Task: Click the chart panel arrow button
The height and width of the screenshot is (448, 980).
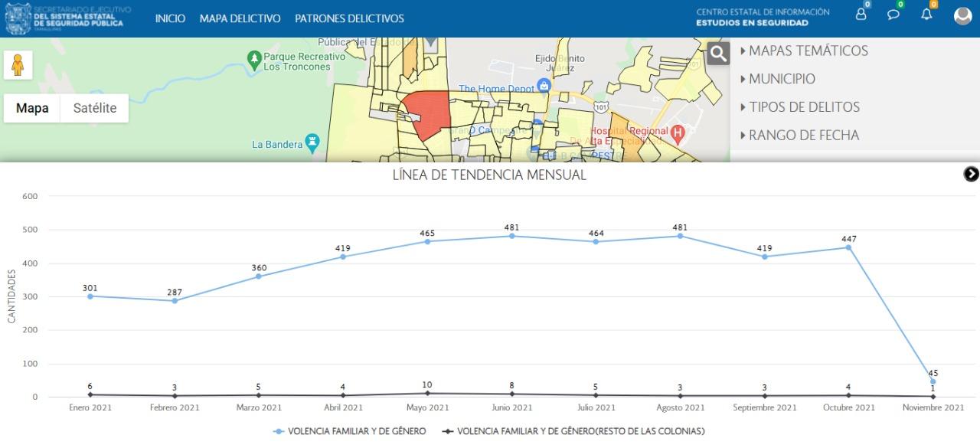Action: pyautogui.click(x=971, y=175)
